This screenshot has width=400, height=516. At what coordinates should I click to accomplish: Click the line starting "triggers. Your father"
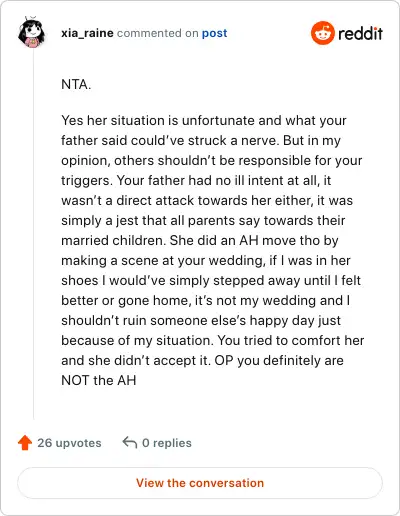pyautogui.click(x=196, y=181)
